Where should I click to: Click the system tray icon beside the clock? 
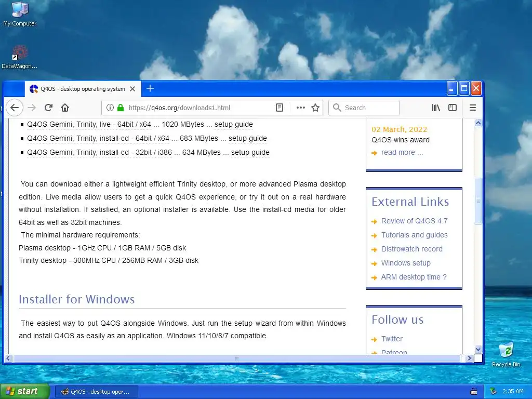[494, 392]
